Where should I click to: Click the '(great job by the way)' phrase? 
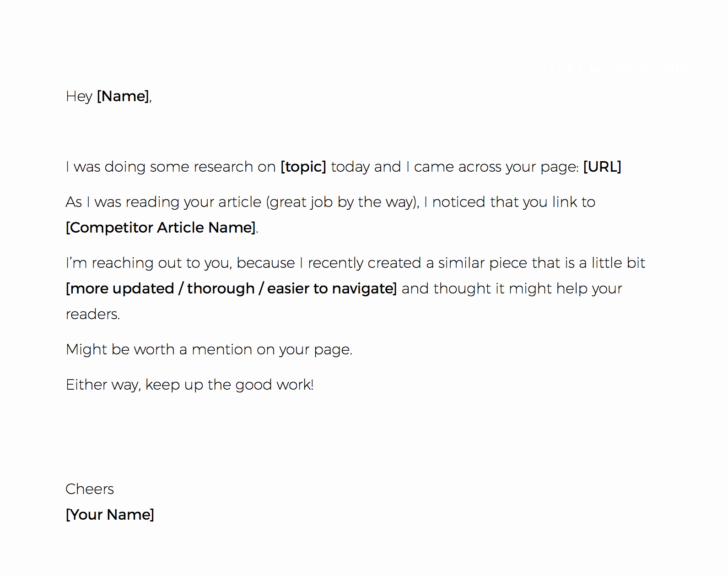(x=342, y=202)
